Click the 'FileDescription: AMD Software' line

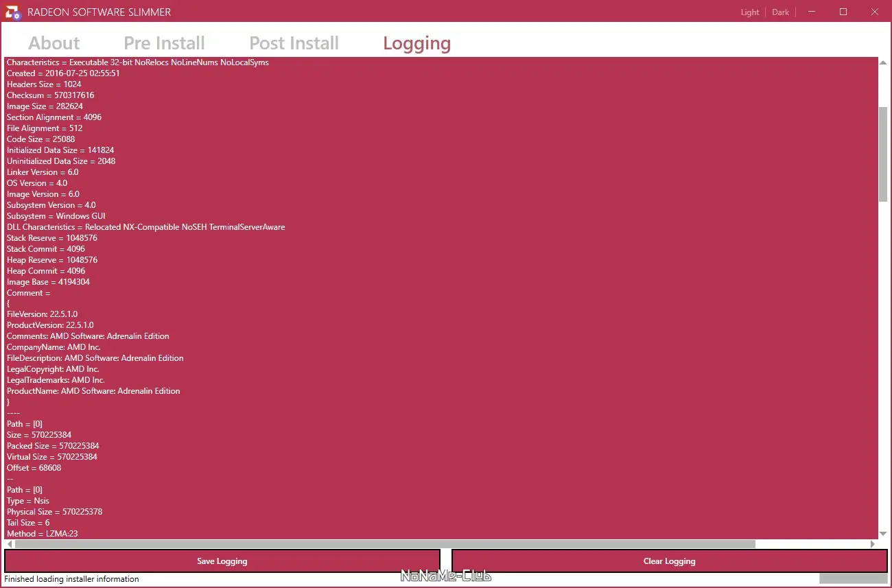[x=95, y=358]
